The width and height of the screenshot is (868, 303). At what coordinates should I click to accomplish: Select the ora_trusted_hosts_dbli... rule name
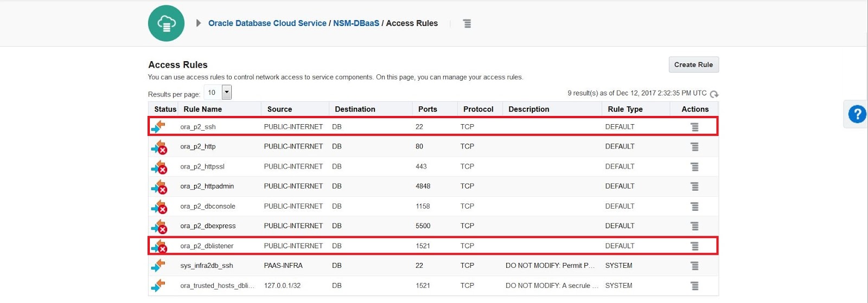217,285
